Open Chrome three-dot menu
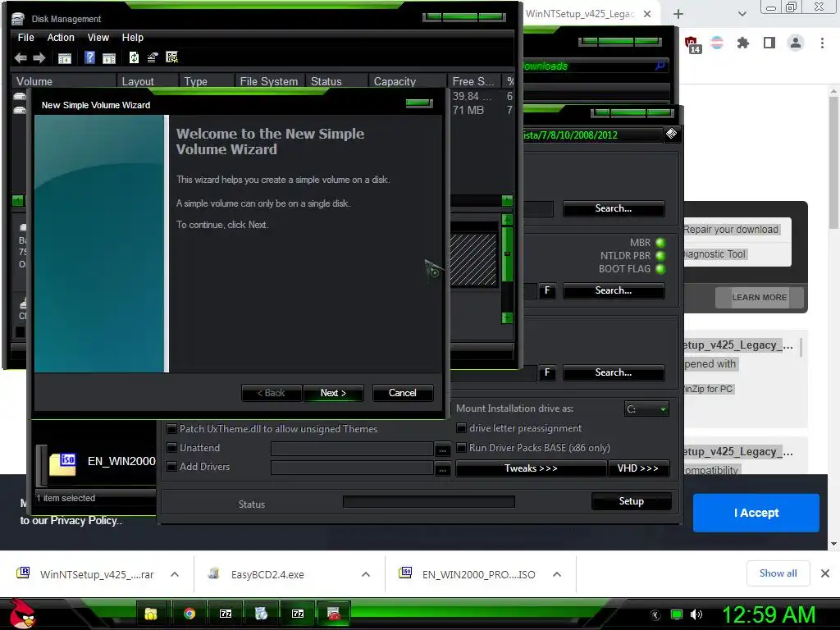840x630 pixels. (x=822, y=43)
